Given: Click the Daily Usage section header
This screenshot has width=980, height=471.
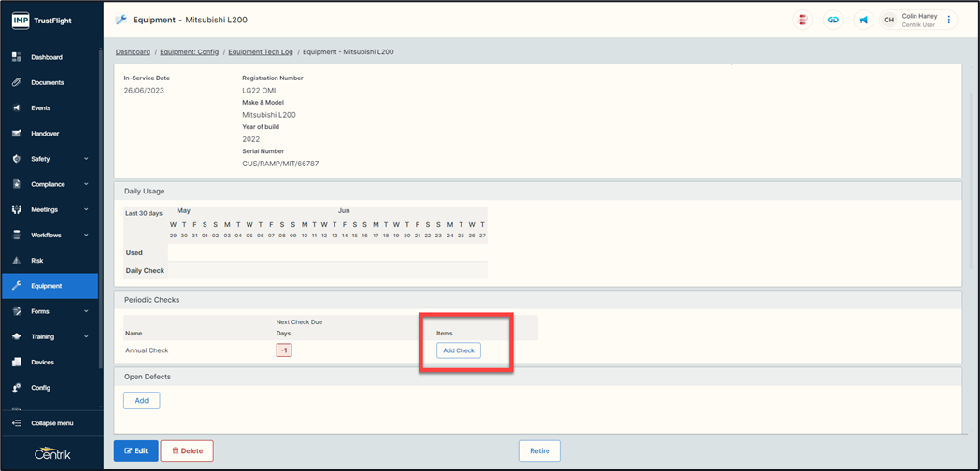Looking at the screenshot, I should 538,191.
